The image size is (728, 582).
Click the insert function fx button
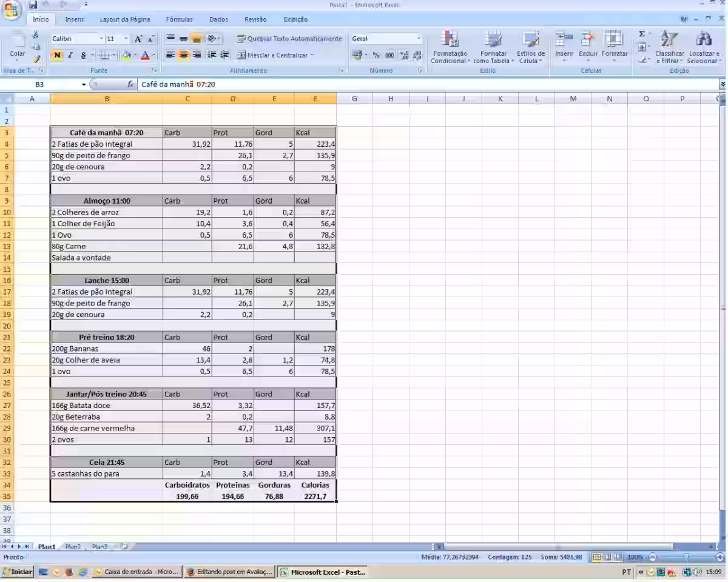point(130,85)
